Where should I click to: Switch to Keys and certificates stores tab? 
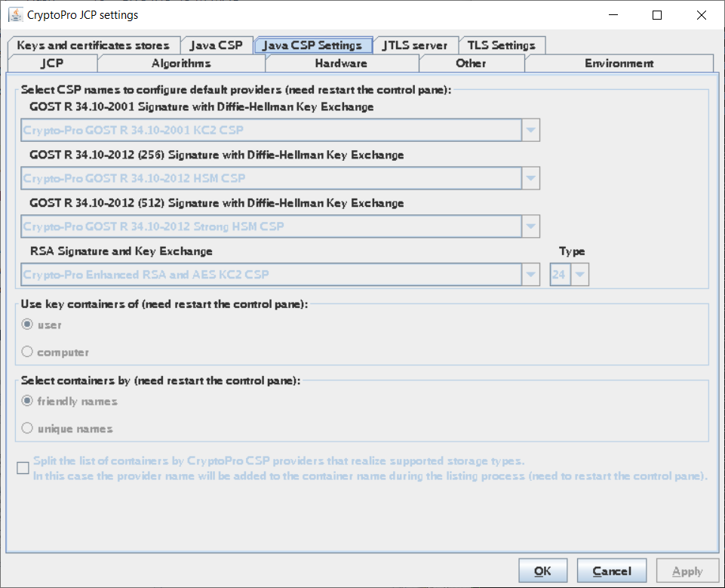coord(94,45)
